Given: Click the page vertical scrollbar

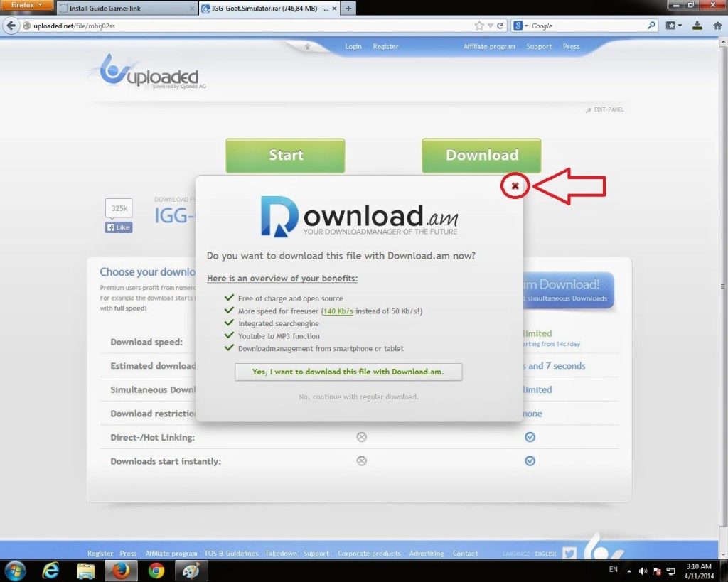Looking at the screenshot, I should point(723,286).
